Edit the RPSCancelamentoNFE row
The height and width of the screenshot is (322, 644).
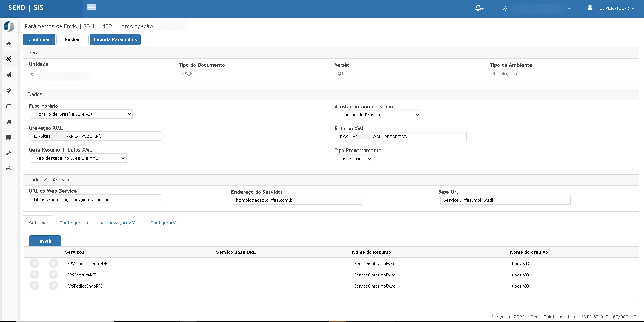[53, 263]
